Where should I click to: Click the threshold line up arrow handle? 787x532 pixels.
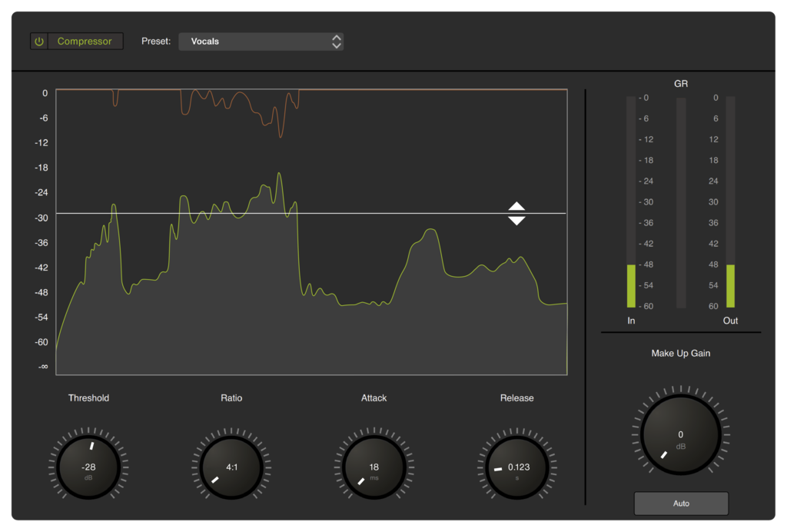516,206
